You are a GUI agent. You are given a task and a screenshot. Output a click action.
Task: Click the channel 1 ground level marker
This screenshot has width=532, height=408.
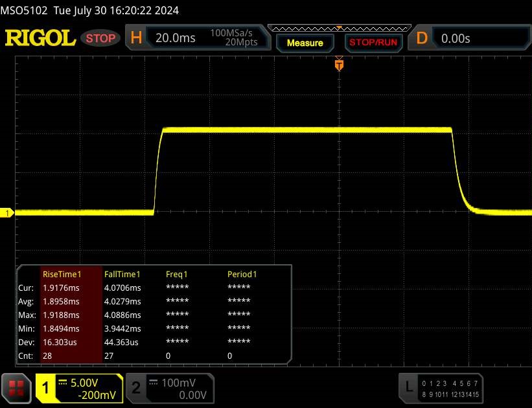pos(7,213)
